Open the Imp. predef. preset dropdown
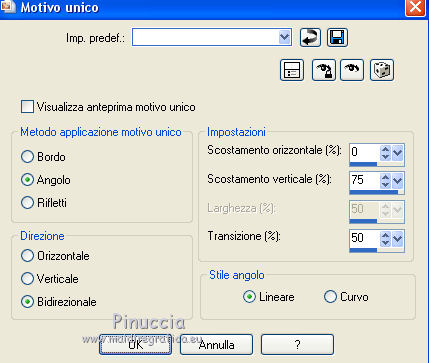This screenshot has height=363, width=429. 284,37
